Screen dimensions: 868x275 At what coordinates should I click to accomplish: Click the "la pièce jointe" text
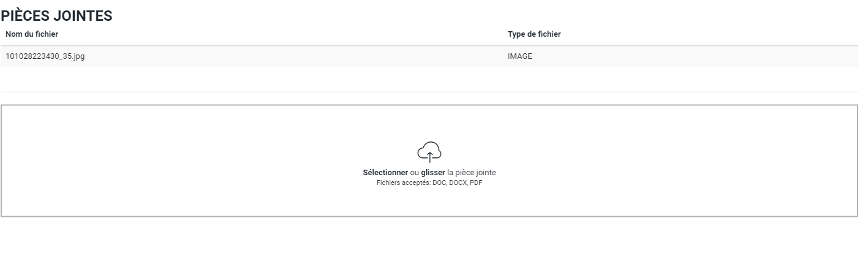[x=471, y=173]
